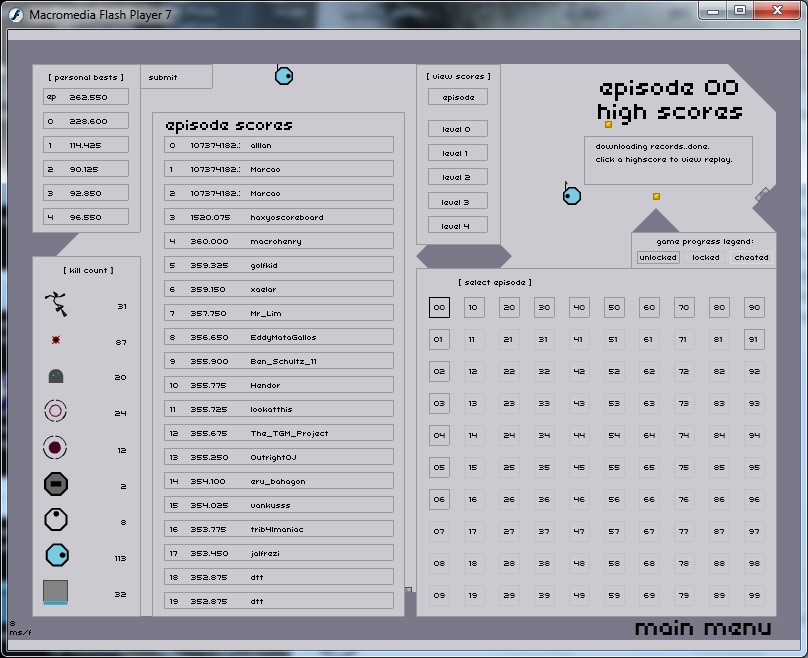This screenshot has width=808, height=658.
Task: View scores for the whole episode
Action: 458,97
